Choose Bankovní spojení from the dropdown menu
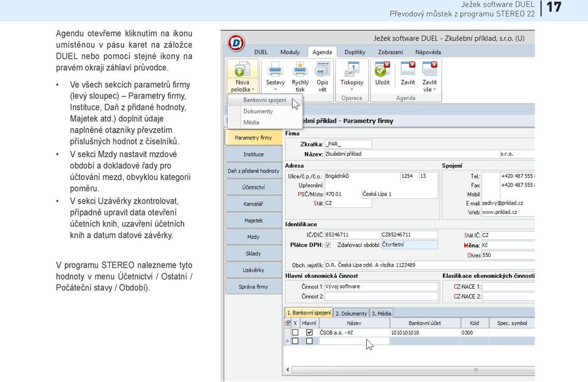Screen dimensions: 588x382 [x=265, y=100]
